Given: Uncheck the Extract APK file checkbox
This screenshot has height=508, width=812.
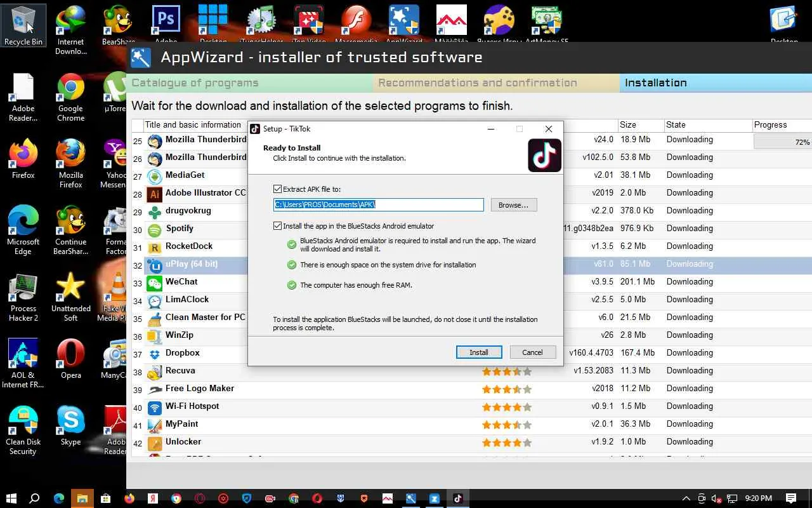Looking at the screenshot, I should [x=277, y=189].
